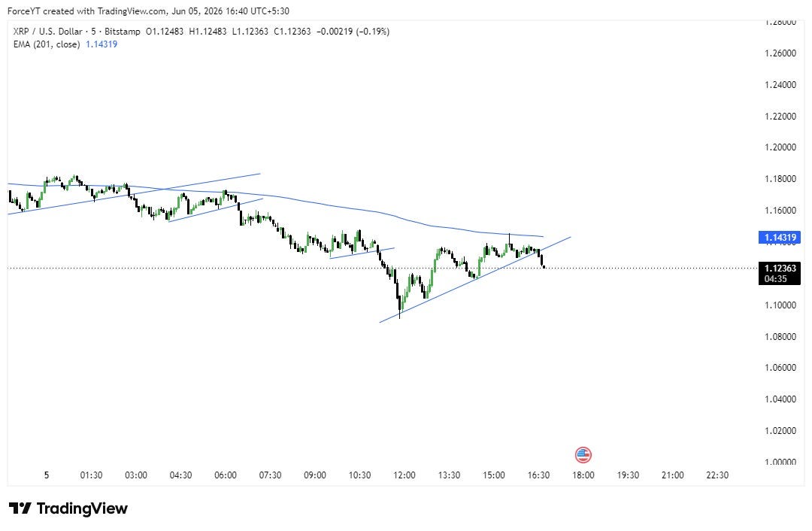
Task: Click the 1.18000 price axis label
Action: click(x=780, y=179)
